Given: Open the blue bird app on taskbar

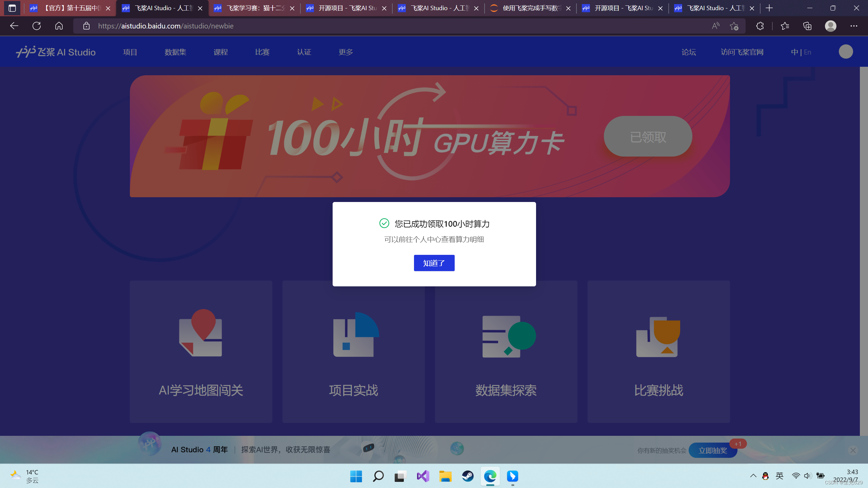Looking at the screenshot, I should click(x=512, y=476).
